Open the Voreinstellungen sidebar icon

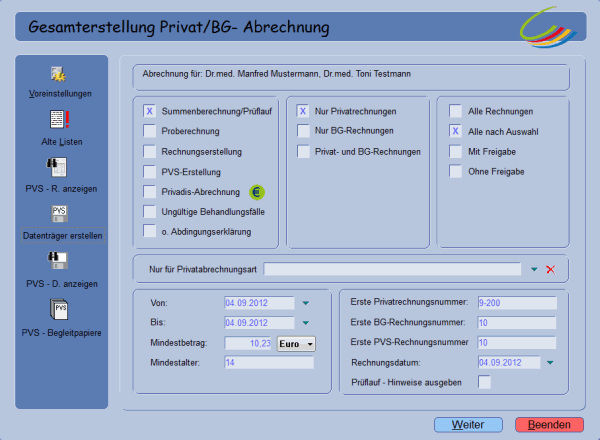point(59,74)
